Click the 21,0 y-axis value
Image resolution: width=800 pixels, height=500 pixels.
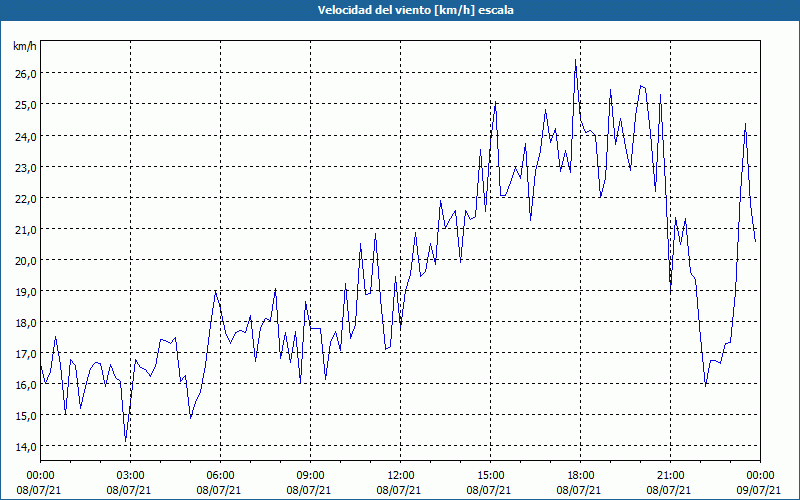coord(25,230)
